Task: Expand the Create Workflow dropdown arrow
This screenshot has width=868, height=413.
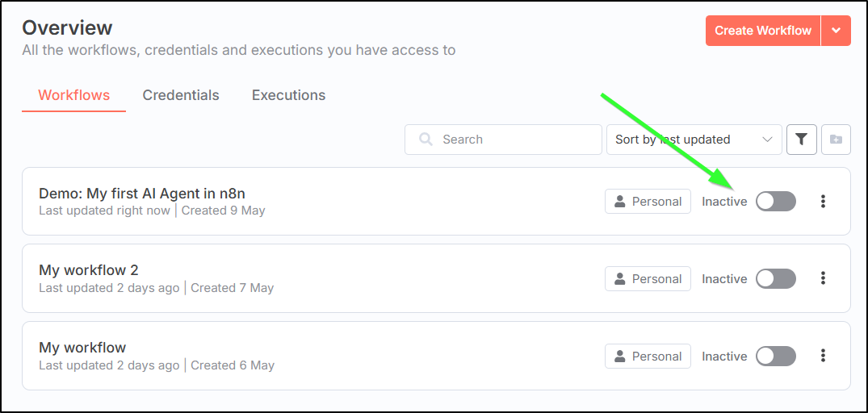Action: (837, 31)
